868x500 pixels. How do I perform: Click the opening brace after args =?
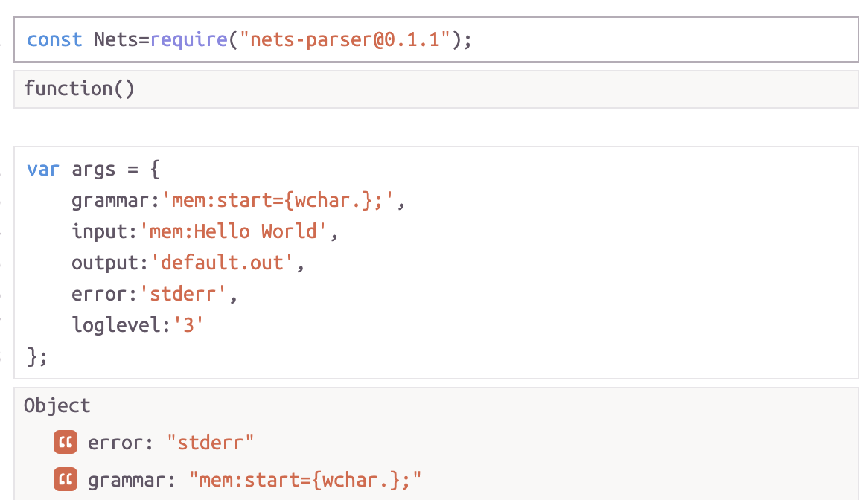pos(155,169)
